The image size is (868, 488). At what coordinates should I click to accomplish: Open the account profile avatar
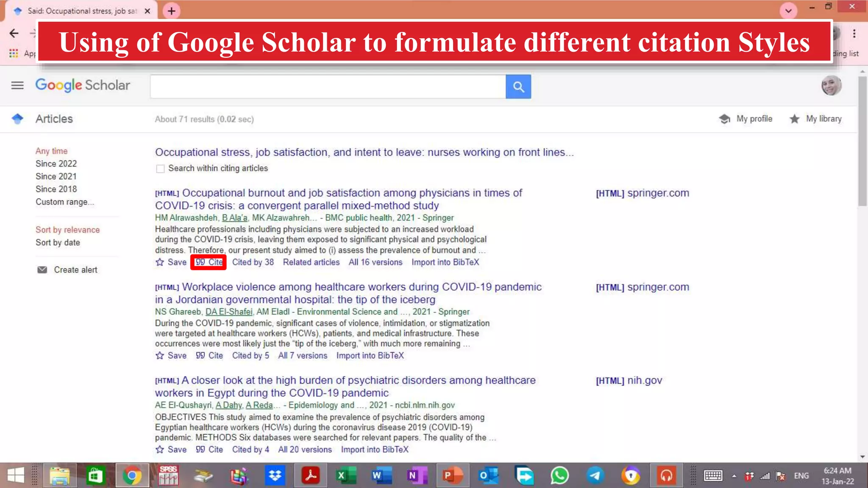point(831,86)
